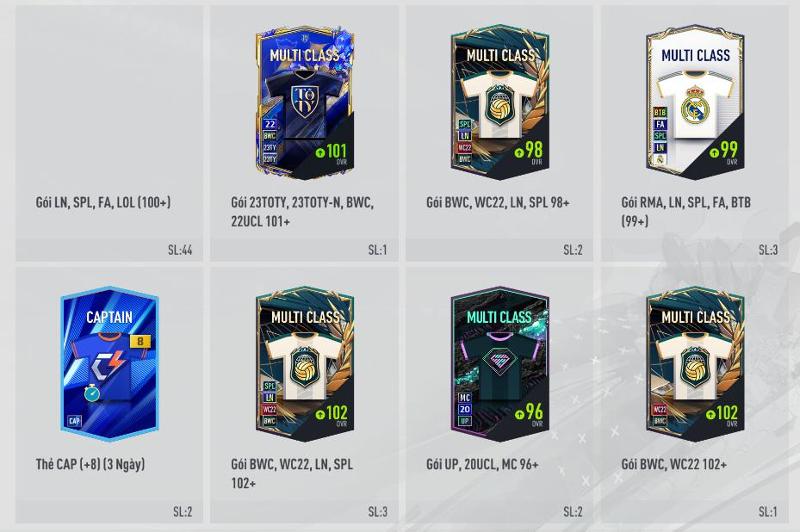Click the SL:3 count under the Real Madrid pack
Viewport: 800px width, 532px height.
click(x=768, y=250)
